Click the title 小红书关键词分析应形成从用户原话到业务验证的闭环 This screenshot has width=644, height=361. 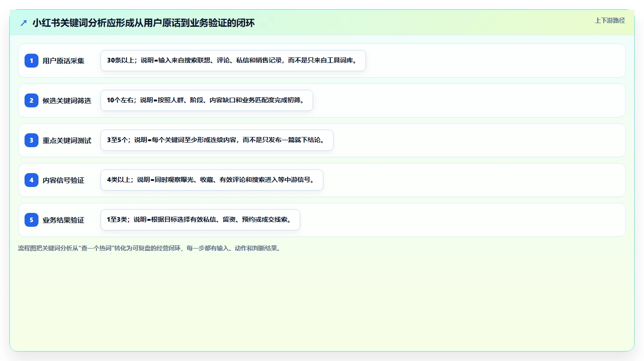144,23
